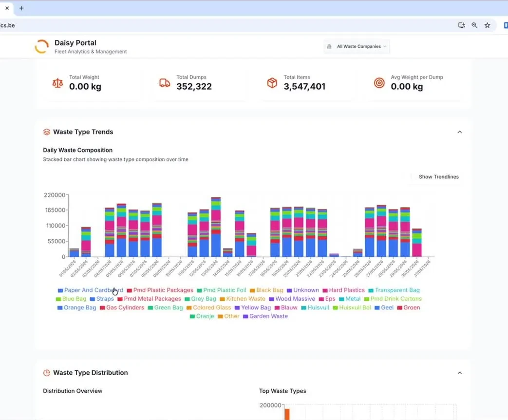Hide the Pmd Plastic Foil series

coord(222,290)
